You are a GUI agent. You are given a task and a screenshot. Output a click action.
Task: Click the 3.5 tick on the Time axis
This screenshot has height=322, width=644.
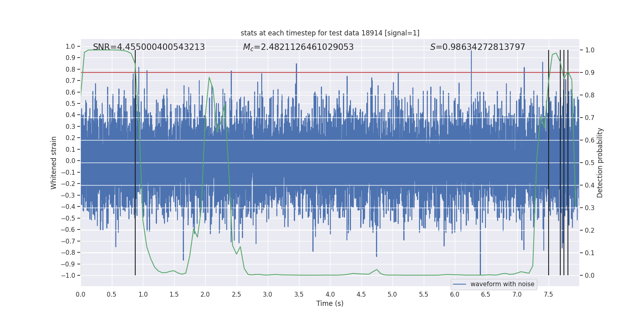pyautogui.click(x=299, y=294)
